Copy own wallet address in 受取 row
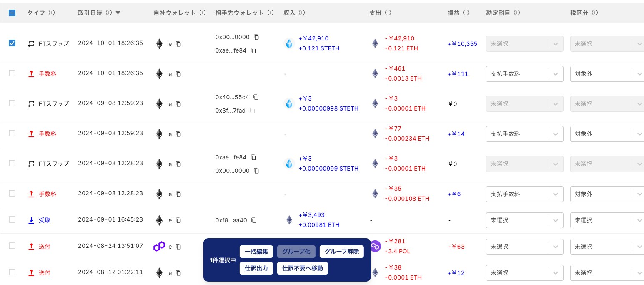This screenshot has width=644, height=285. coord(178,220)
